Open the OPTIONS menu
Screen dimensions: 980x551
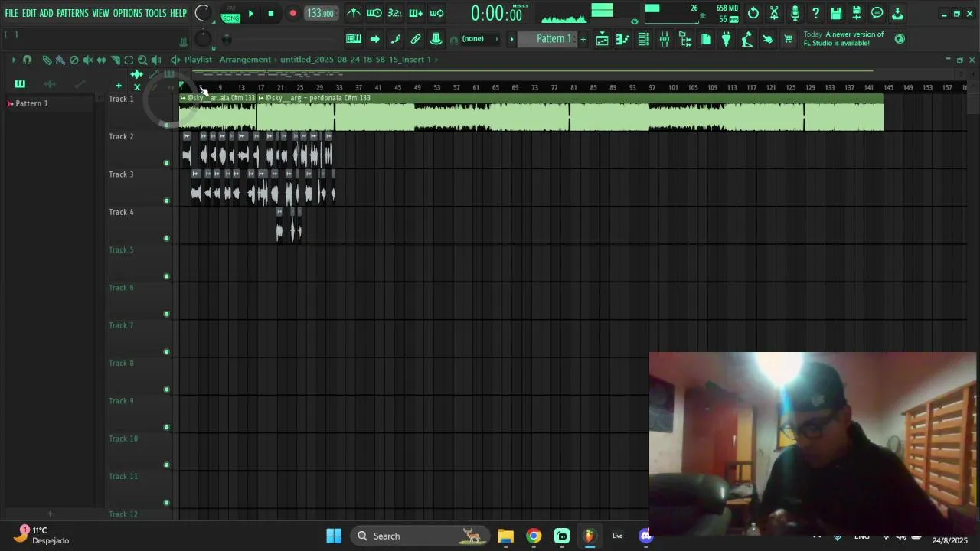[x=128, y=13]
